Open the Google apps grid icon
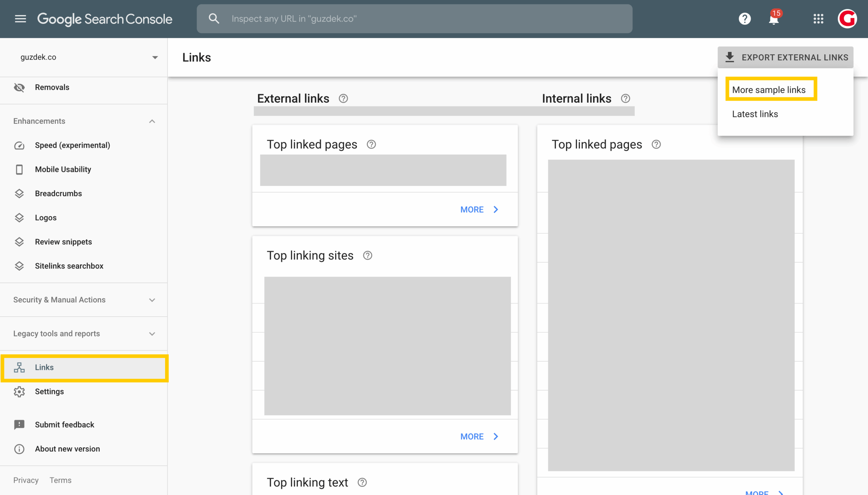This screenshot has width=868, height=495. [818, 19]
